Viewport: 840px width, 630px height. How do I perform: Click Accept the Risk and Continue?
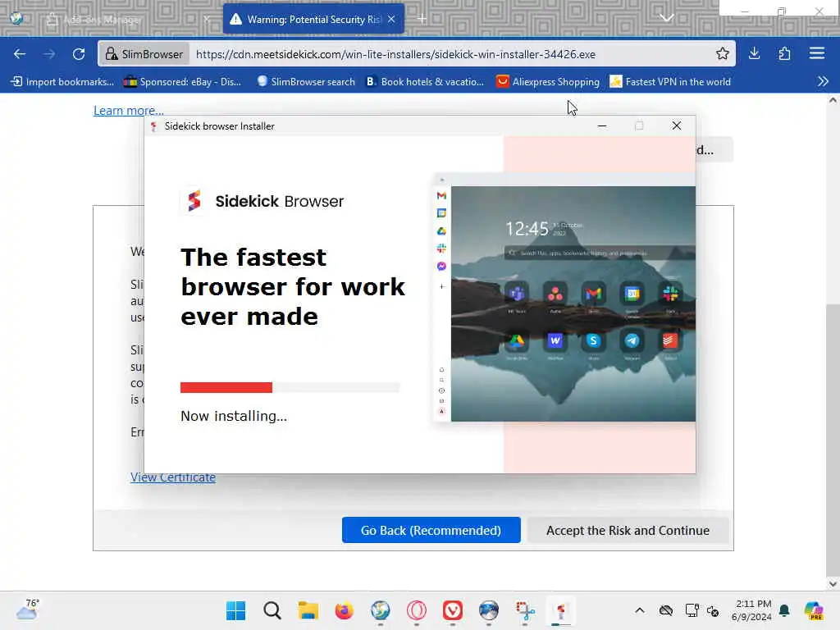point(628,531)
